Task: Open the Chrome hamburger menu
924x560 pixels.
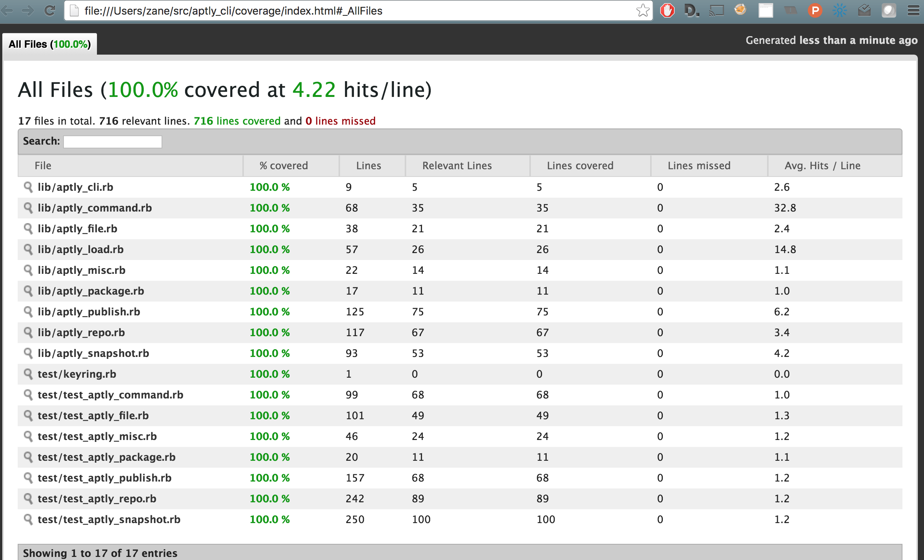Action: pos(914,10)
